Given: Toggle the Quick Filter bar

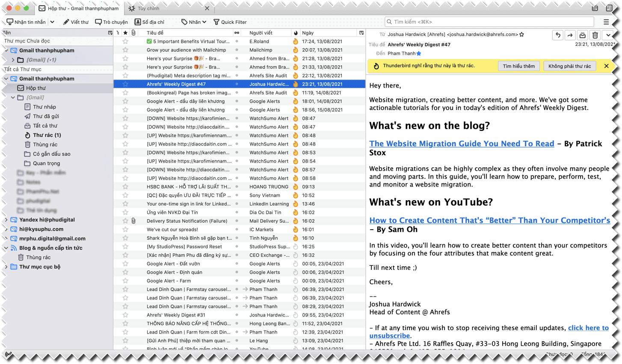Looking at the screenshot, I should pos(230,22).
